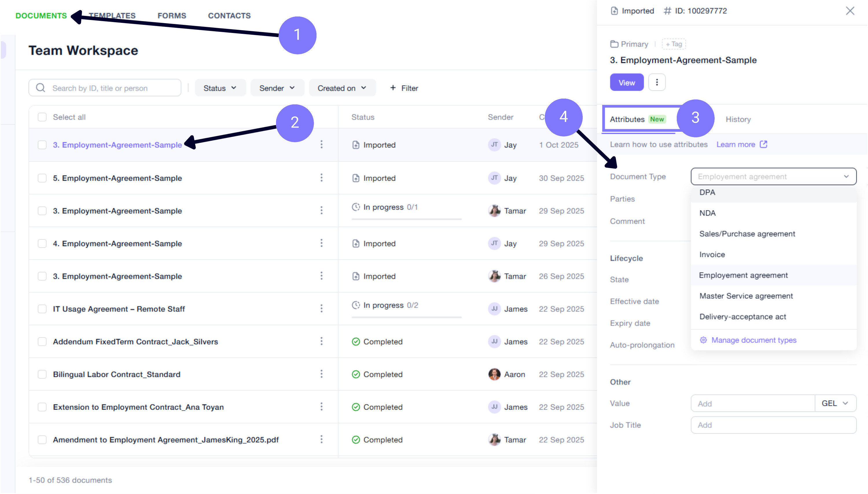
Task: Go to the Forms tab
Action: [172, 16]
